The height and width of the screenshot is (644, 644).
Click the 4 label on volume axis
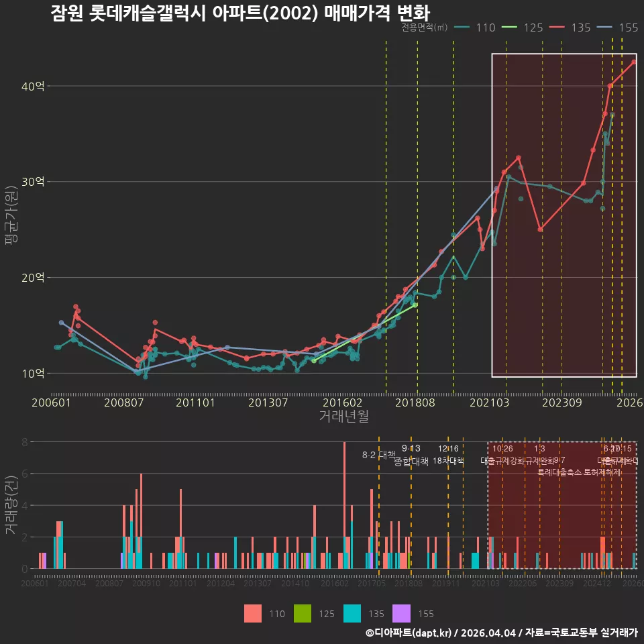[25, 506]
